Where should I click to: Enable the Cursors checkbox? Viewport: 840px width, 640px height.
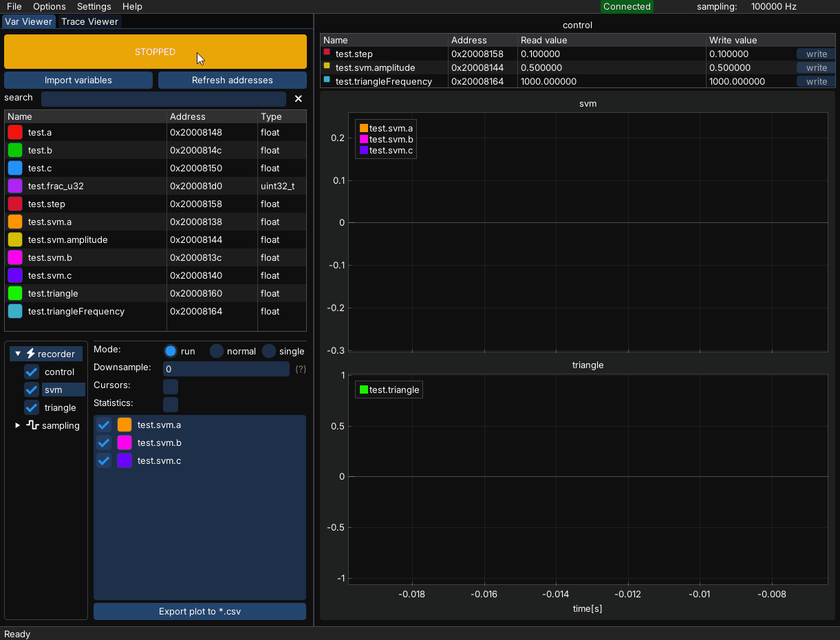[171, 386]
